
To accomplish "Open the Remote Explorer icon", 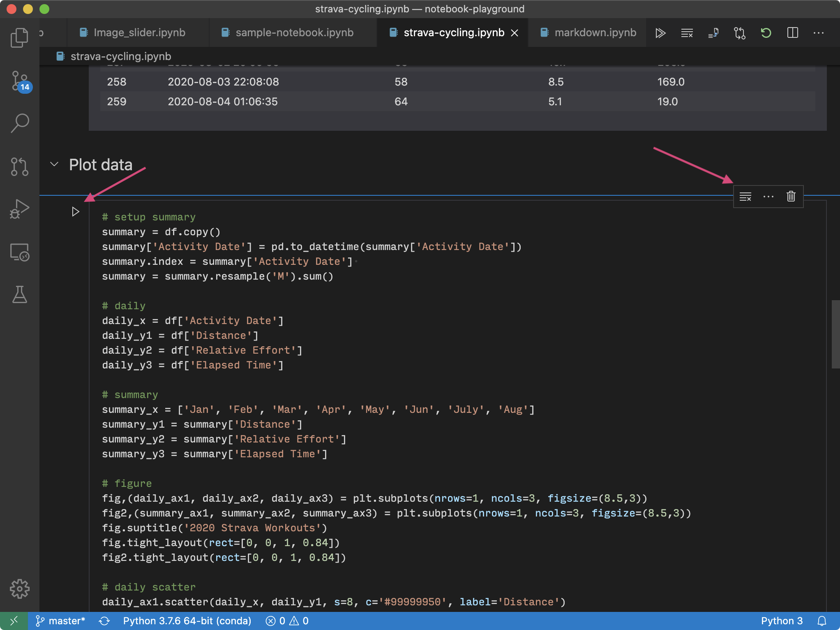I will pos(19,252).
